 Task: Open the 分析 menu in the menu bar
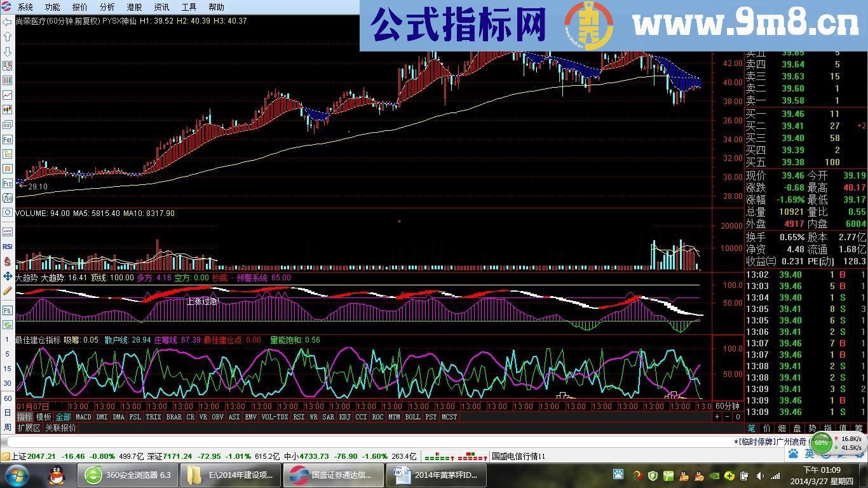pos(107,7)
